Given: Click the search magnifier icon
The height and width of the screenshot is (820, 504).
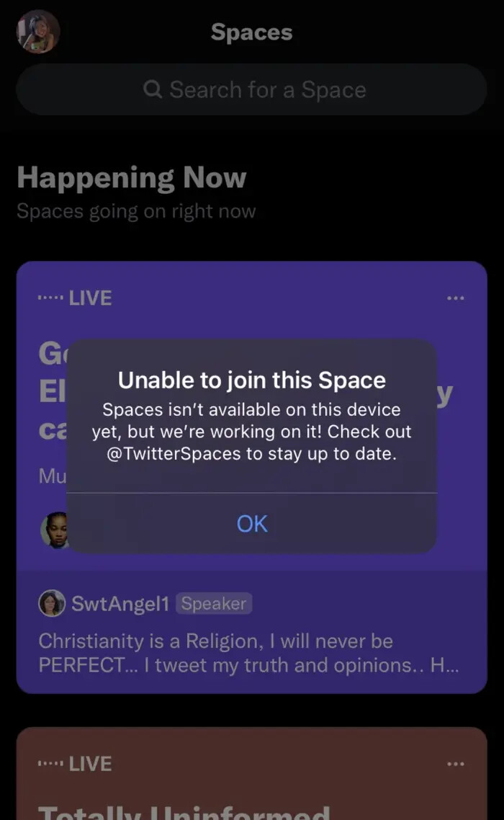Looking at the screenshot, I should [152, 90].
